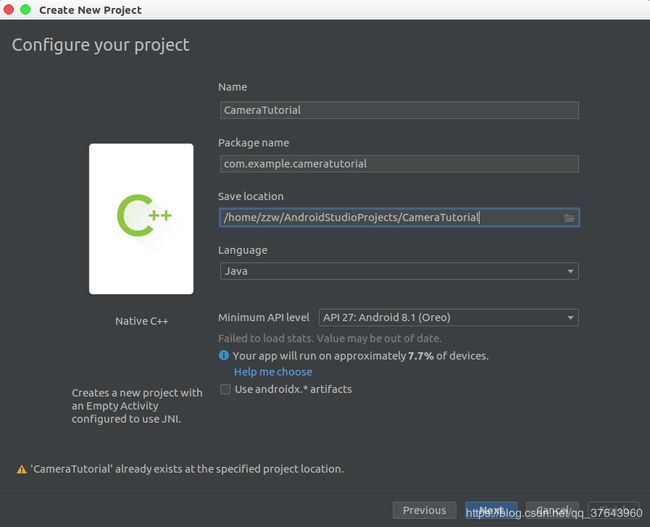This screenshot has height=527, width=650.
Task: Click 'Creates a new project with an Empty Activity' description
Action: coord(137,406)
